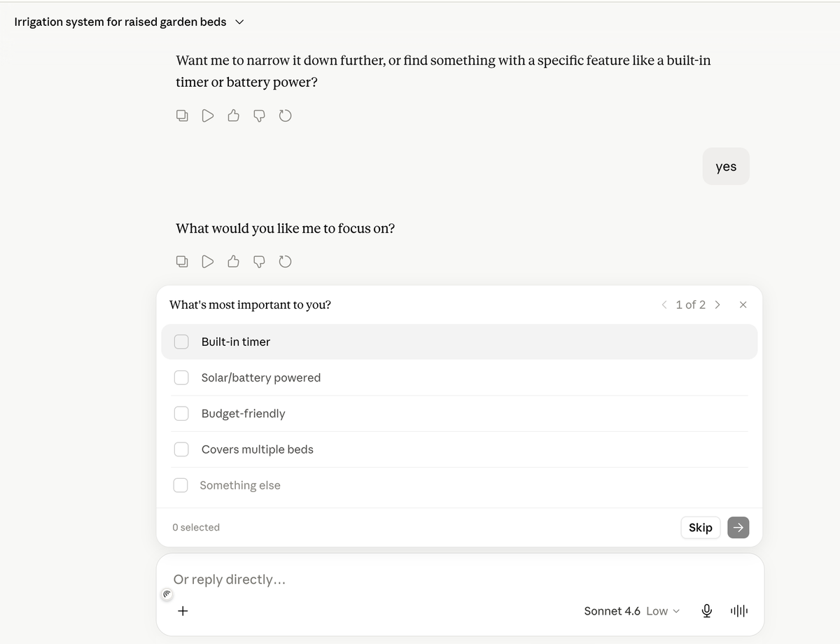Start dictation with microphone icon
Image resolution: width=840 pixels, height=644 pixels.
pos(707,611)
